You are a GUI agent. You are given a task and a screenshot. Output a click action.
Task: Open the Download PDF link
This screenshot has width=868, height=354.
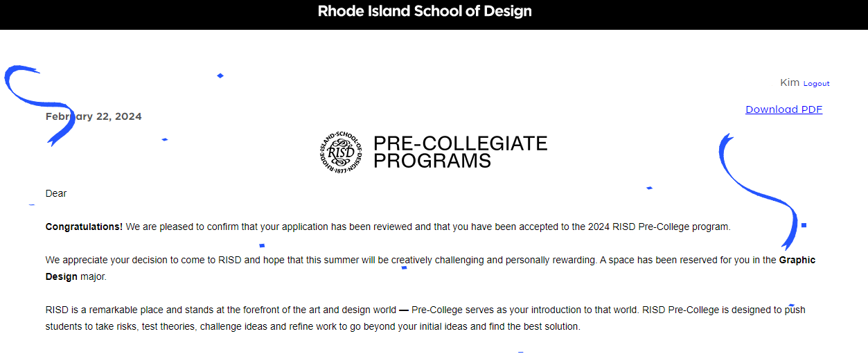(x=783, y=109)
